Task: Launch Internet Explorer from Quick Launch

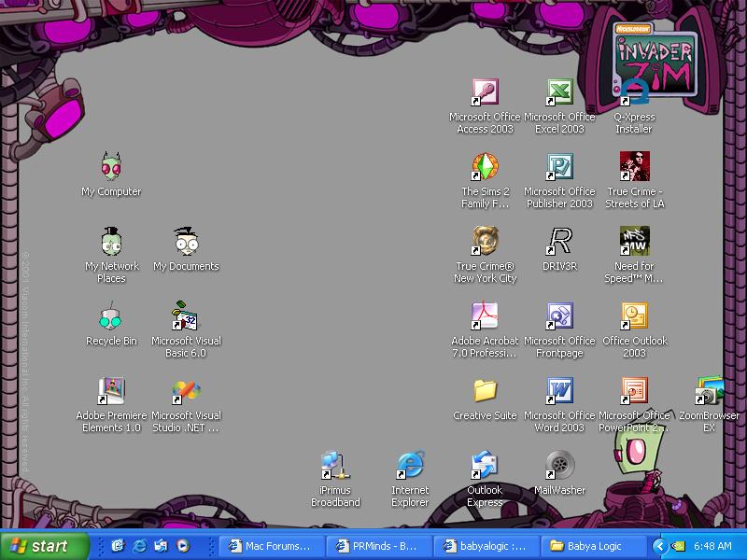Action: coord(139,546)
